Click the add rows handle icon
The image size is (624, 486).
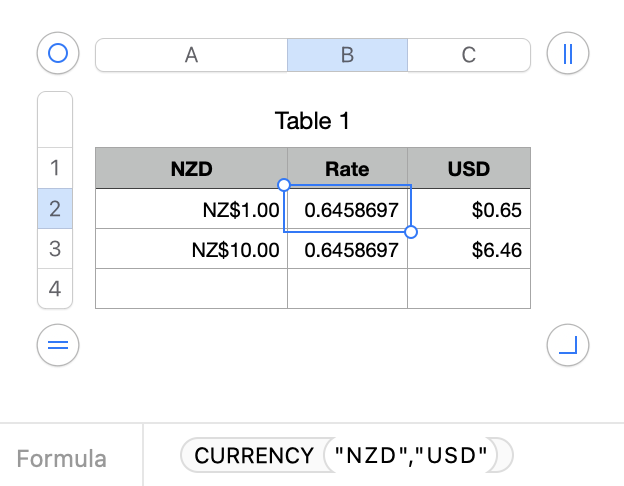57,346
